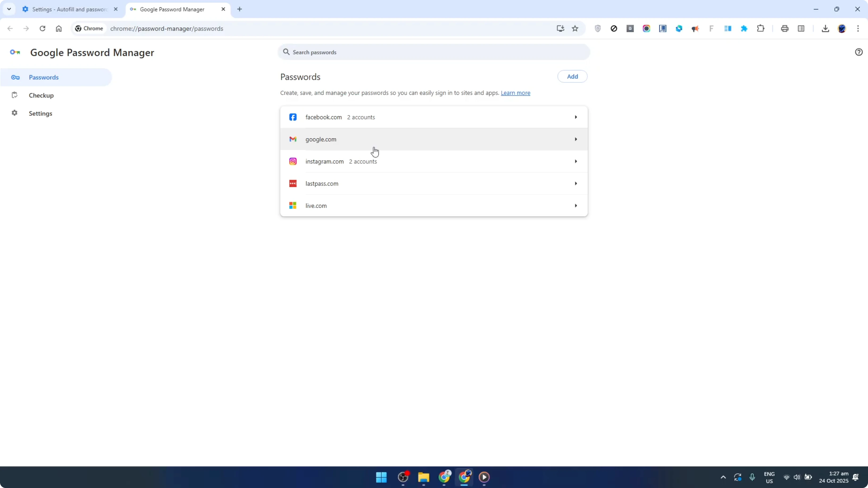
Task: Open the Extensions puzzle piece outline icon
Action: click(x=760, y=29)
